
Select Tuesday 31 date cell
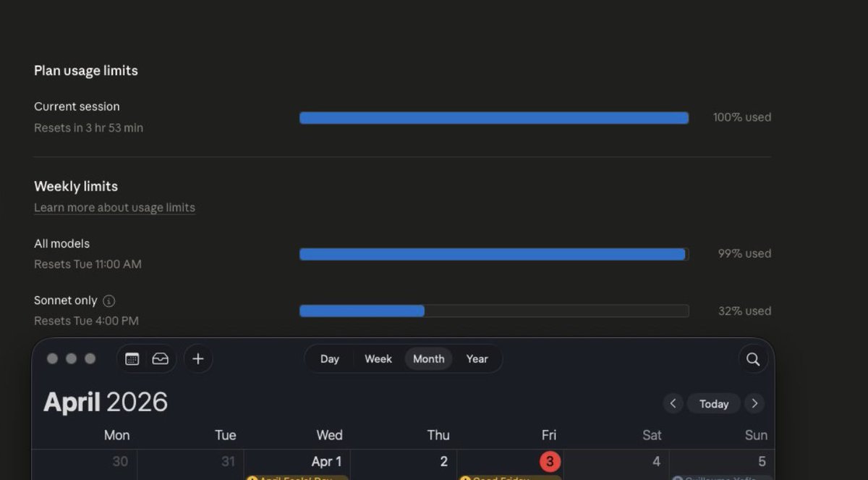[x=228, y=462]
